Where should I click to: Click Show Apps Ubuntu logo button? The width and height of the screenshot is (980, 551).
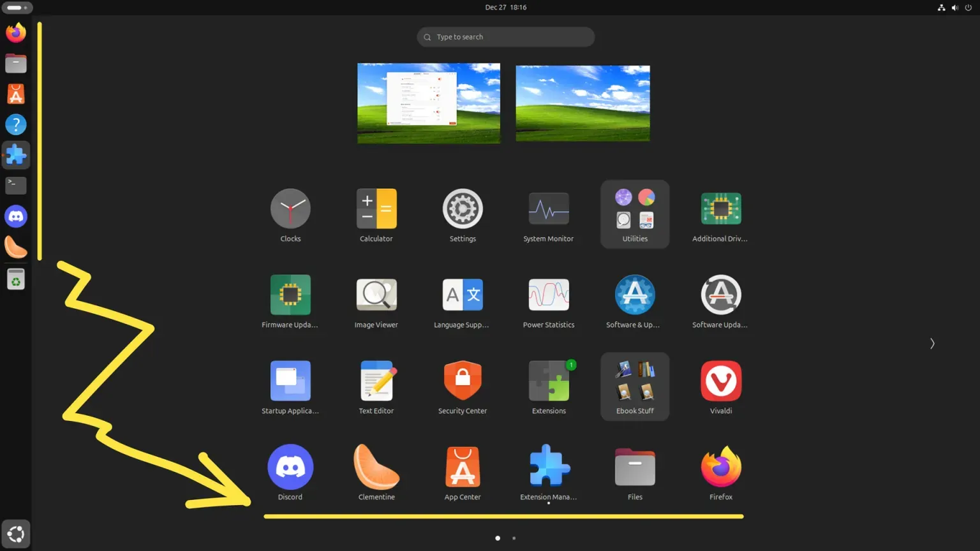pyautogui.click(x=16, y=534)
